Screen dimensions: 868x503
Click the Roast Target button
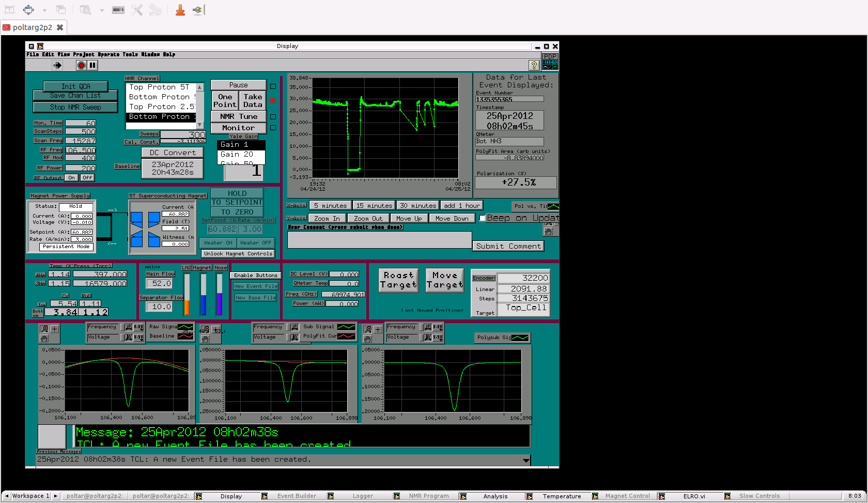pyautogui.click(x=398, y=280)
